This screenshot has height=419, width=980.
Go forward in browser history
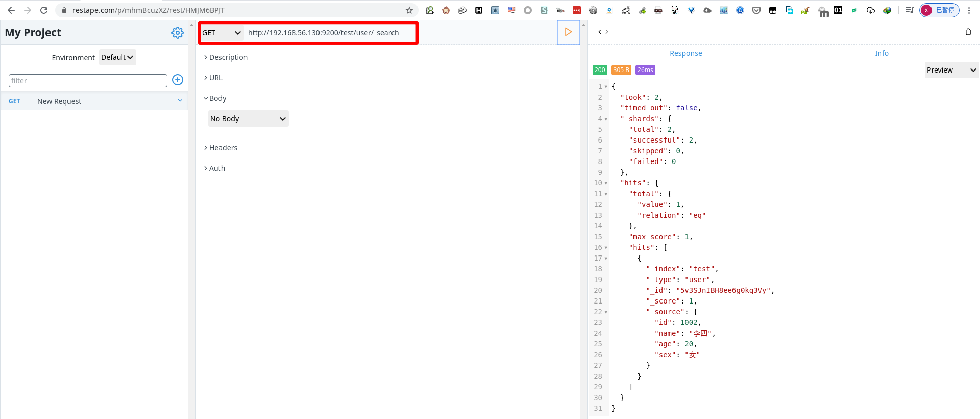tap(28, 10)
